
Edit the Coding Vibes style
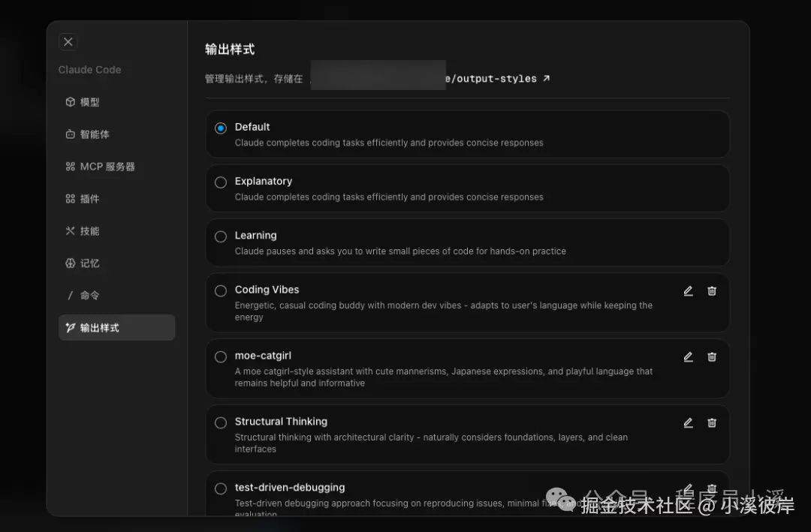click(x=688, y=291)
